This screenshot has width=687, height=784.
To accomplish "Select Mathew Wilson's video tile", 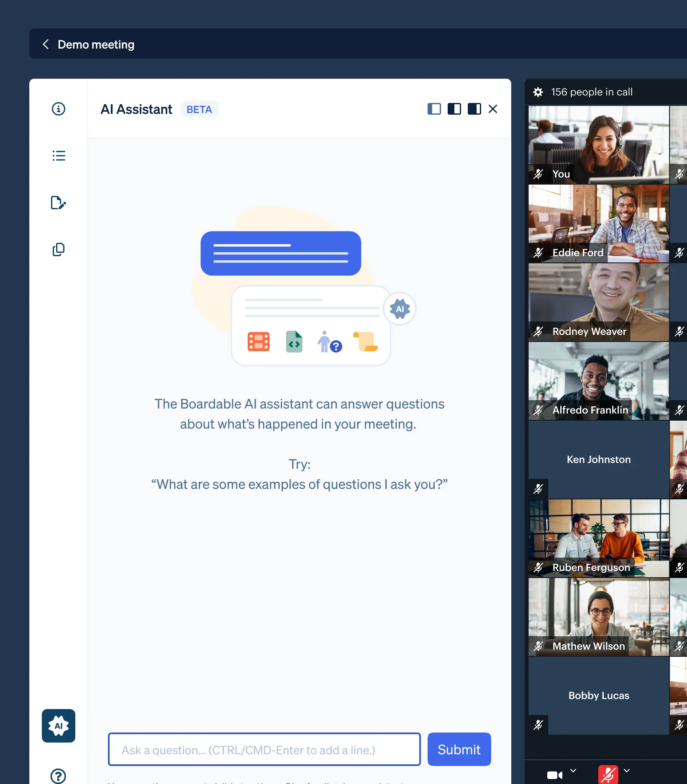I will pyautogui.click(x=599, y=617).
